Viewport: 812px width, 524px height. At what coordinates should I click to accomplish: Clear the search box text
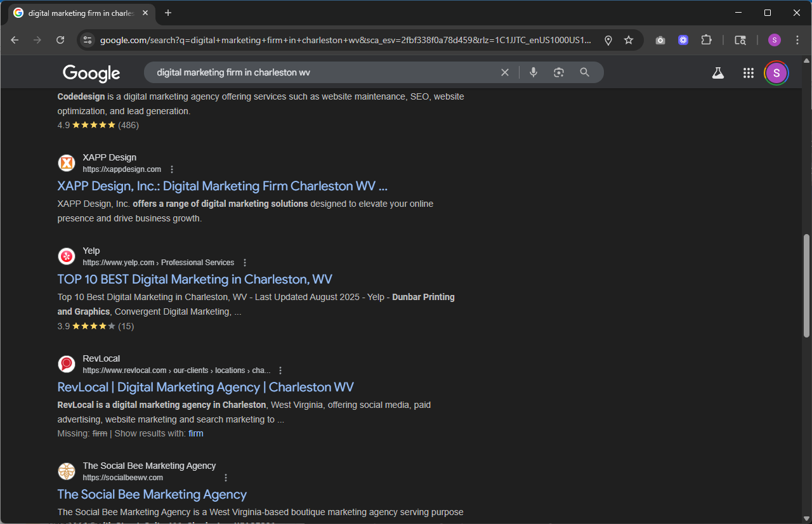pos(505,72)
